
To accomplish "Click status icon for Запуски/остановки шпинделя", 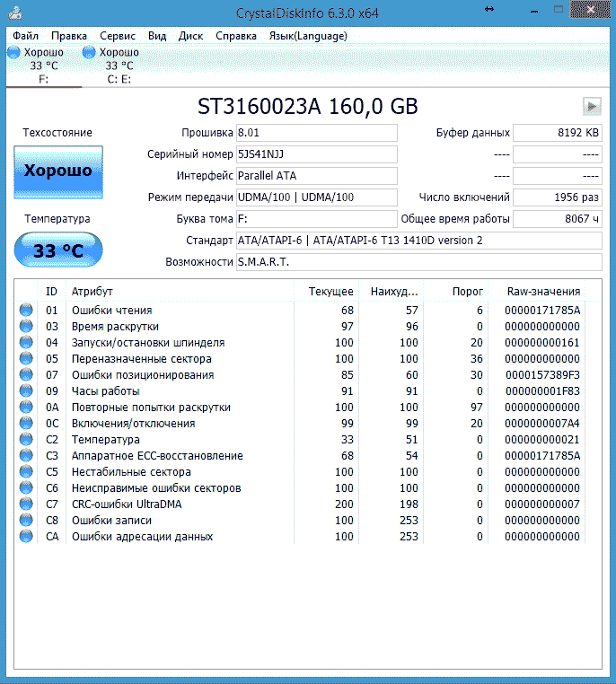I will coord(26,342).
